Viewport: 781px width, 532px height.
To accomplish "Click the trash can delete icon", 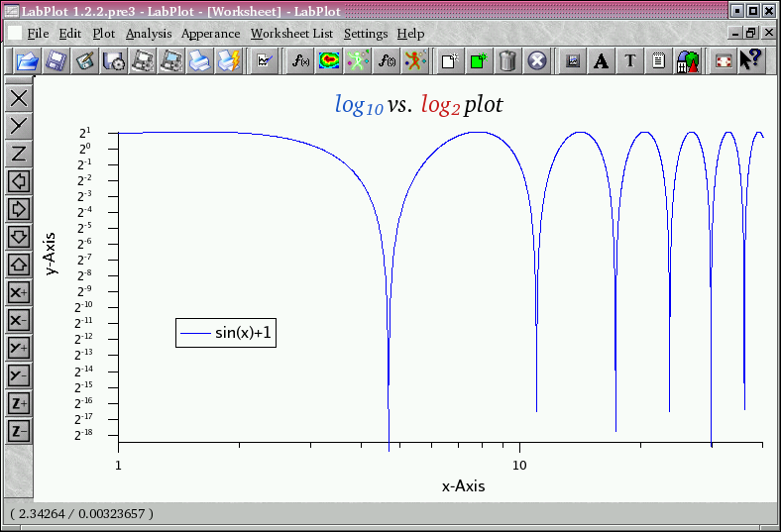I will coord(507,61).
